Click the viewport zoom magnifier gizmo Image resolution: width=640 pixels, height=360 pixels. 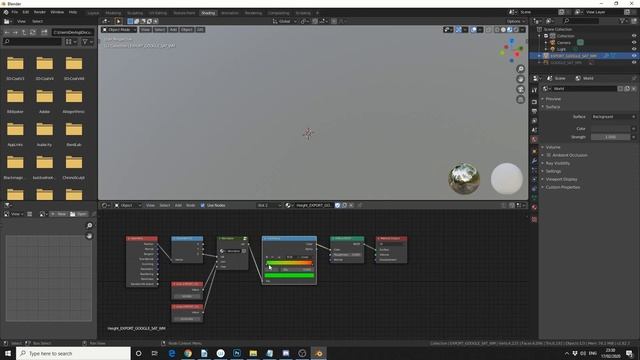(520, 69)
